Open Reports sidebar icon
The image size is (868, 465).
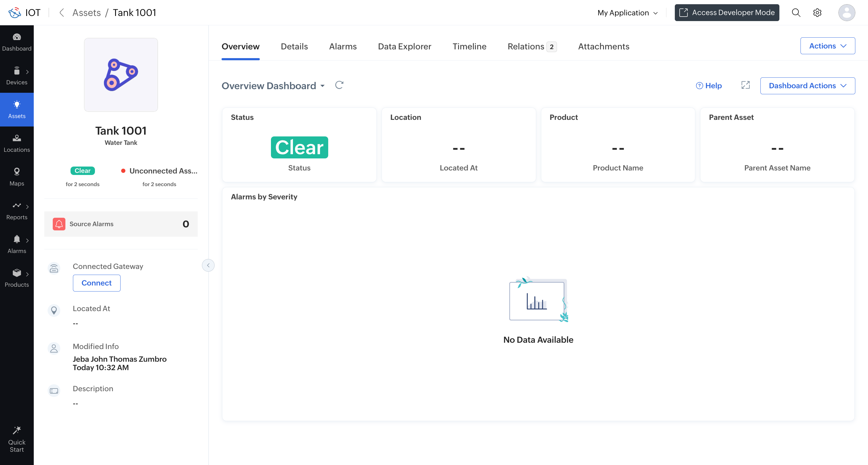(x=17, y=205)
